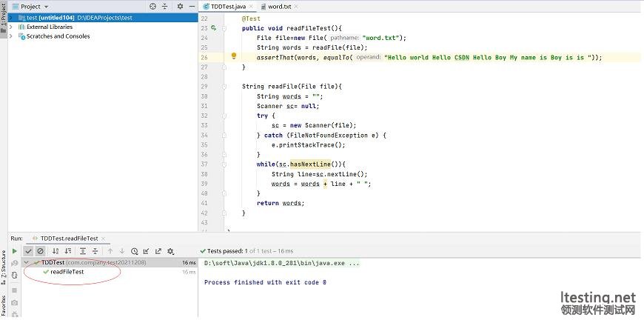Go to next failed test arrow
This screenshot has height=320, width=644.
click(x=122, y=251)
